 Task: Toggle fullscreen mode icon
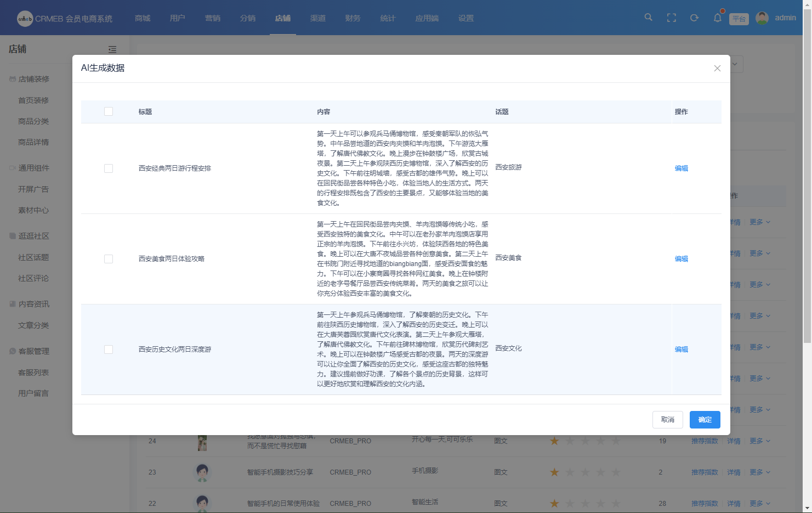[671, 18]
